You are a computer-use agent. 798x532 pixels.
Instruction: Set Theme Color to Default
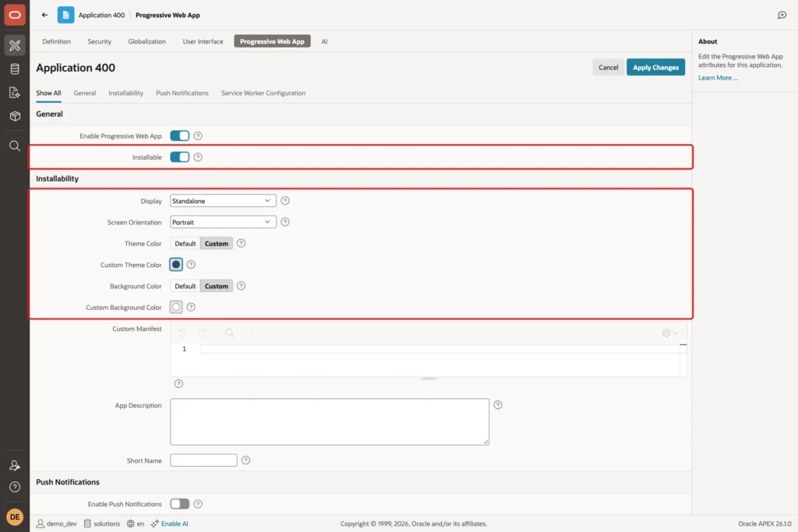point(185,244)
